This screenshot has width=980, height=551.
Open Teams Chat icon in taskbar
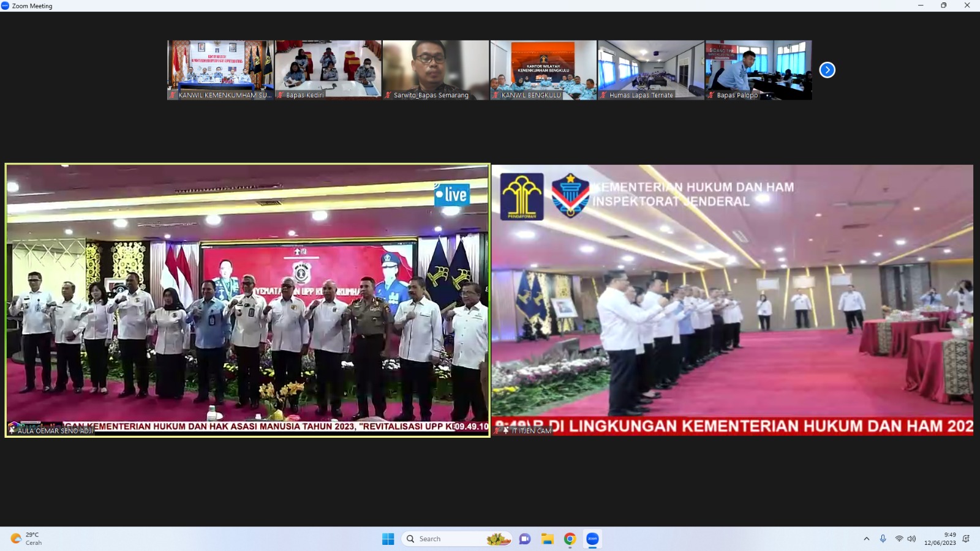coord(525,539)
